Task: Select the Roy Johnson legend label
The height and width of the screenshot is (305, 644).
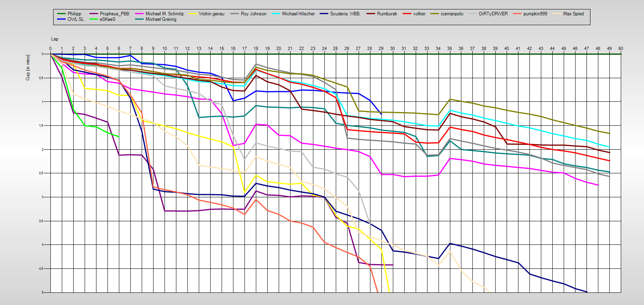Action: pos(254,14)
